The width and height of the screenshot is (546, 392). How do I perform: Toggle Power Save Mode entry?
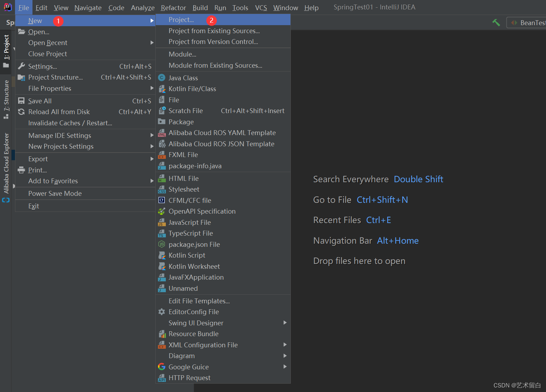point(85,193)
